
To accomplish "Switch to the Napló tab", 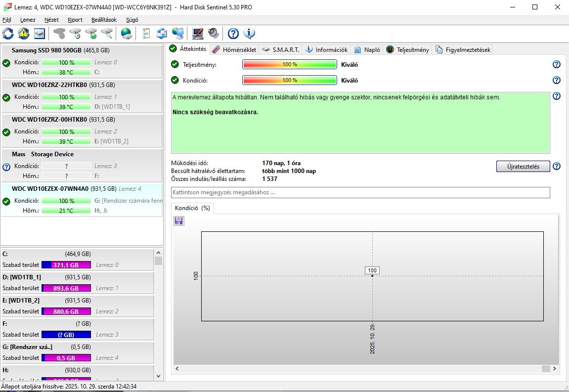I will pyautogui.click(x=367, y=50).
